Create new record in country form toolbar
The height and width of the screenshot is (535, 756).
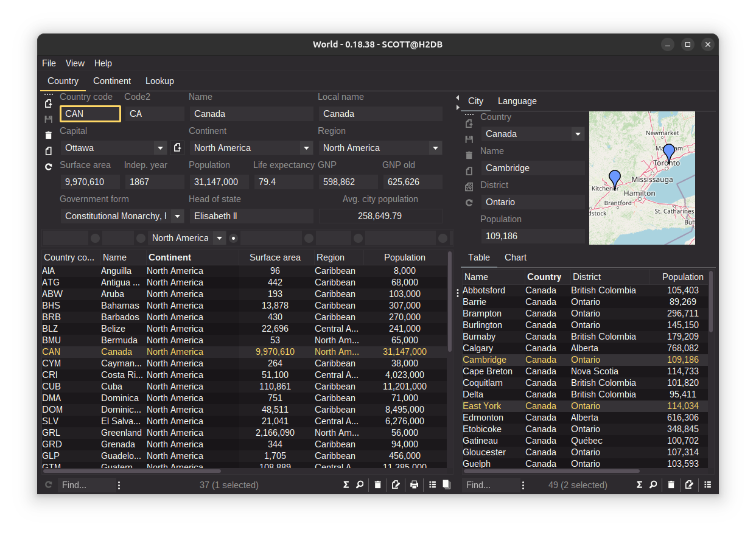coord(49,103)
